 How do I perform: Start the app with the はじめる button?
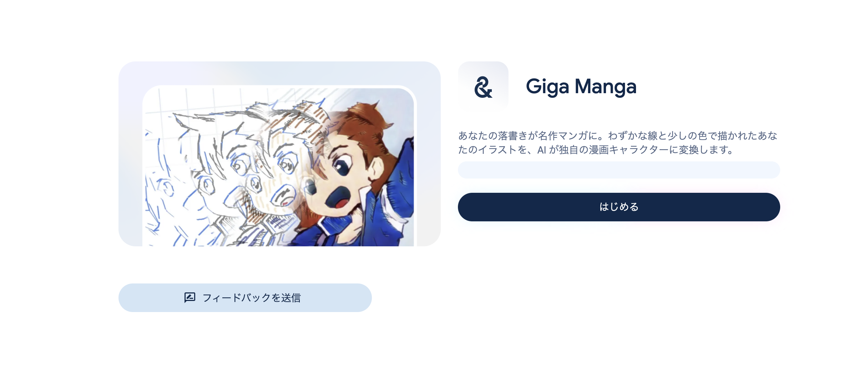(619, 207)
